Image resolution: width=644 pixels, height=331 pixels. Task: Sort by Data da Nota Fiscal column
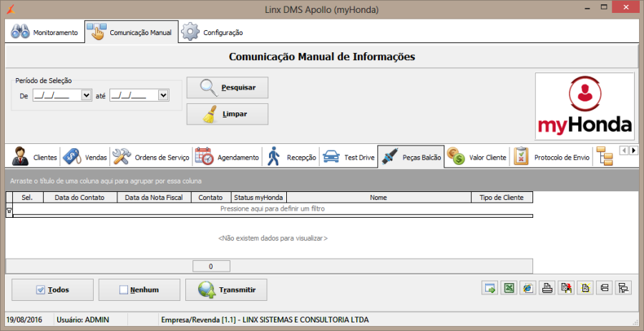[x=154, y=197]
